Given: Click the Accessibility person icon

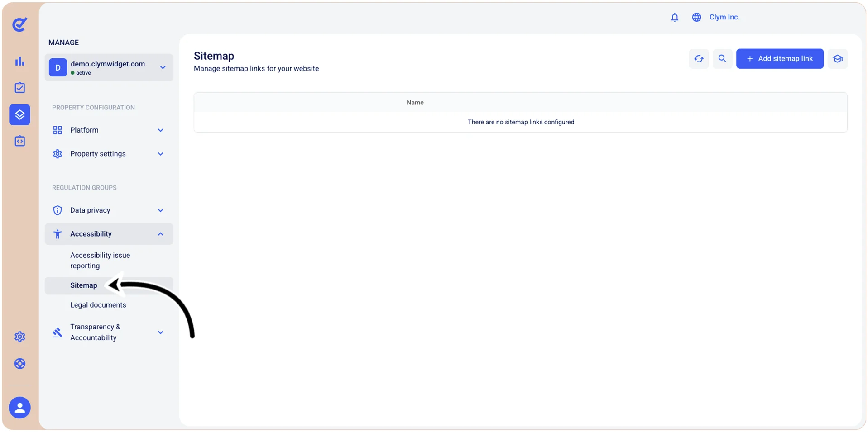Looking at the screenshot, I should (x=58, y=234).
